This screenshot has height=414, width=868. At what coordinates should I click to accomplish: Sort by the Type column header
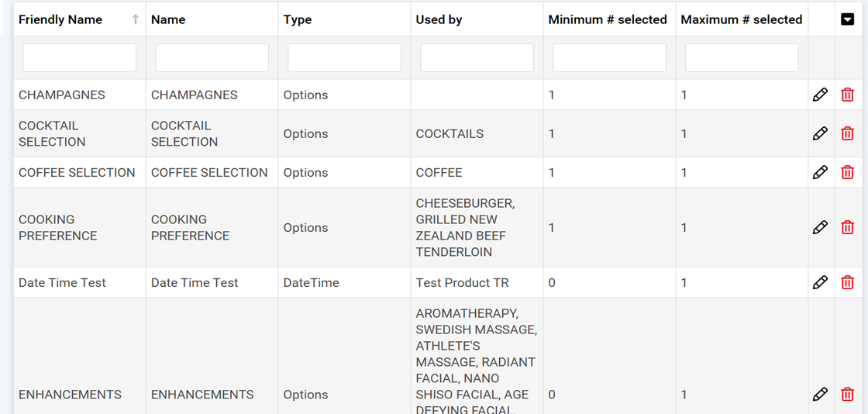point(298,20)
